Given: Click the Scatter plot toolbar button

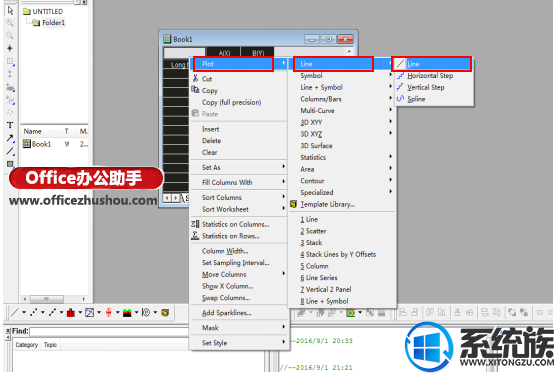Looking at the screenshot, I should (34, 312).
